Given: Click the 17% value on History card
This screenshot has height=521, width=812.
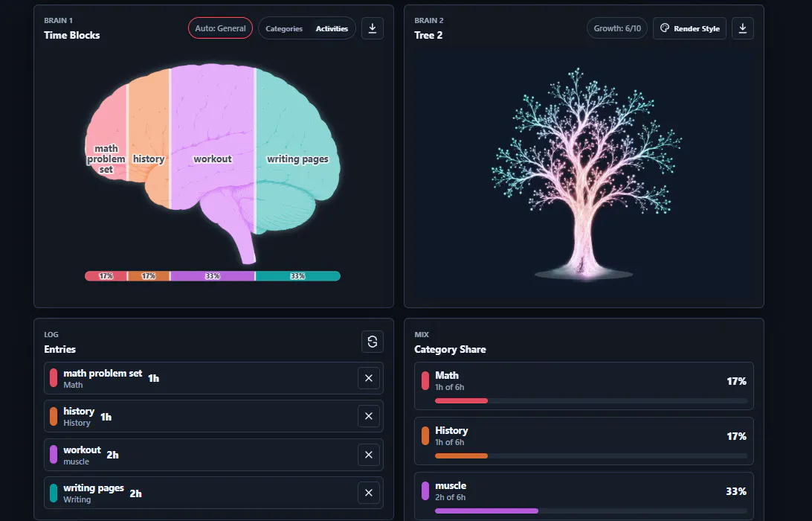Looking at the screenshot, I should pos(736,436).
